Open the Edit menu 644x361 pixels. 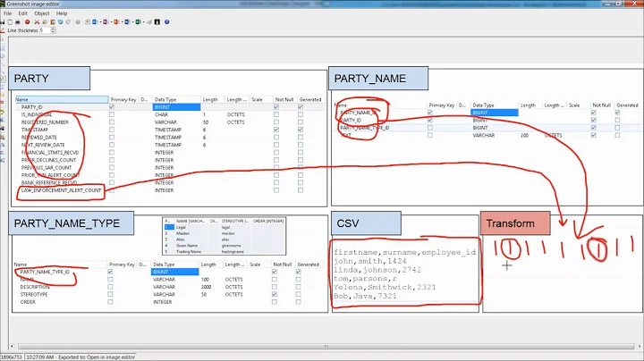tap(23, 13)
